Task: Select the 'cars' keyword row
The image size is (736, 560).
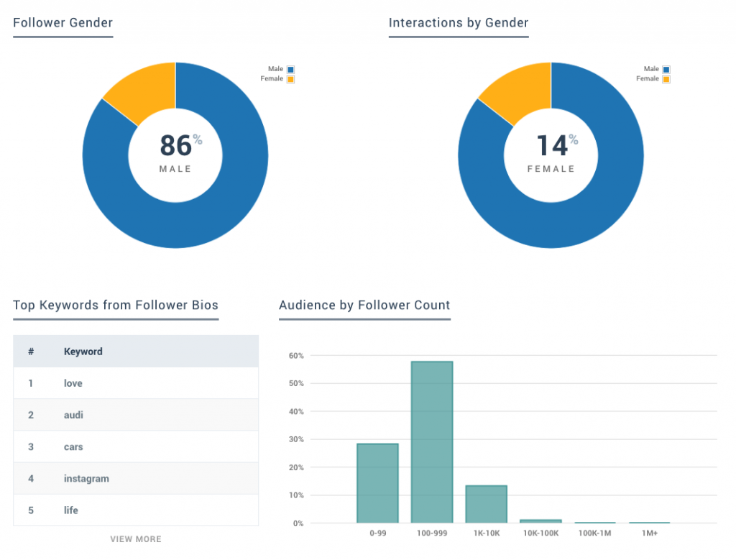Action: click(136, 447)
